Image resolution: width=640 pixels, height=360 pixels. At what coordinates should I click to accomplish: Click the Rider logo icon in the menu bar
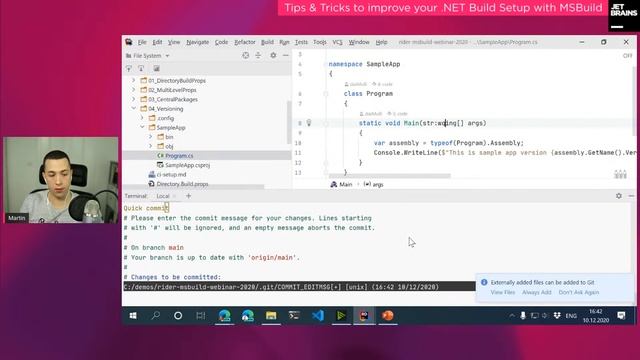[x=129, y=42]
